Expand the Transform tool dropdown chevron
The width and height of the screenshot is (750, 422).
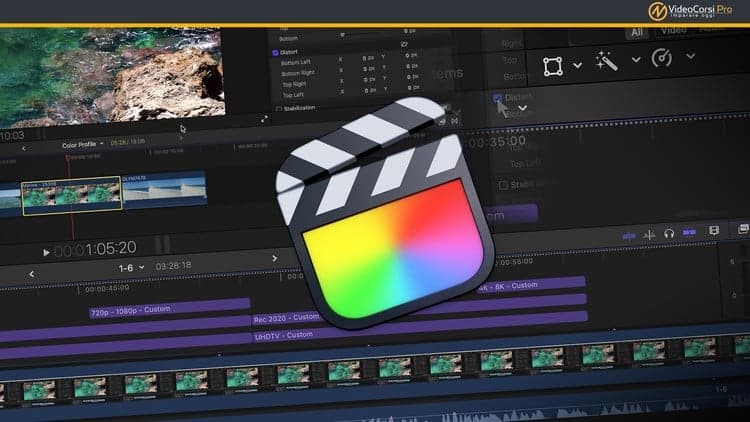[x=577, y=65]
